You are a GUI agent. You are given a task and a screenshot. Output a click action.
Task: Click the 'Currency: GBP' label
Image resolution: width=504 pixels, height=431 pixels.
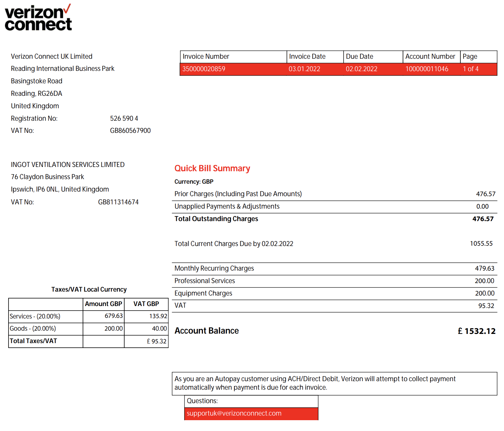194,182
